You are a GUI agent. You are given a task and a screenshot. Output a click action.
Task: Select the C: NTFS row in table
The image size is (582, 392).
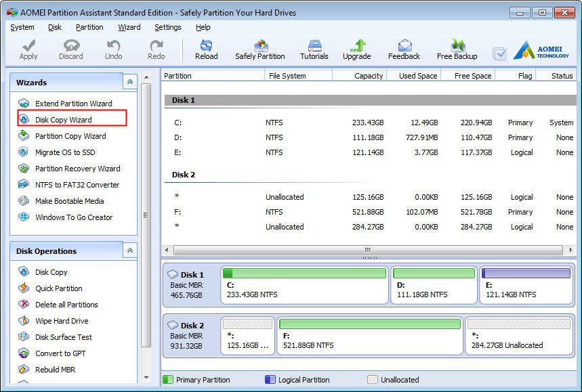point(370,123)
